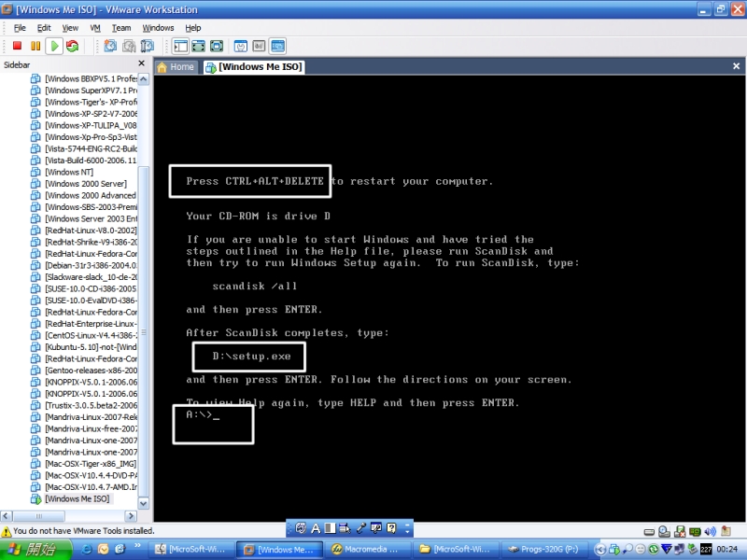
Task: Open the VM menu
Action: pyautogui.click(x=95, y=28)
